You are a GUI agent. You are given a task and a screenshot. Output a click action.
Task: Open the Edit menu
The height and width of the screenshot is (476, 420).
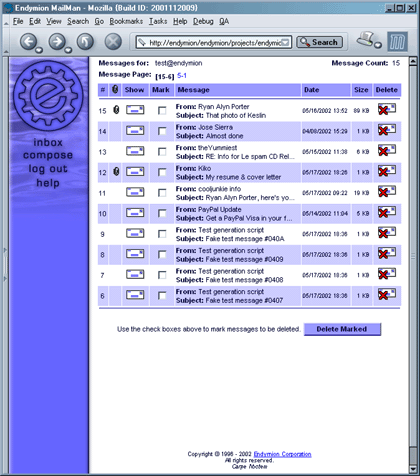(35, 22)
